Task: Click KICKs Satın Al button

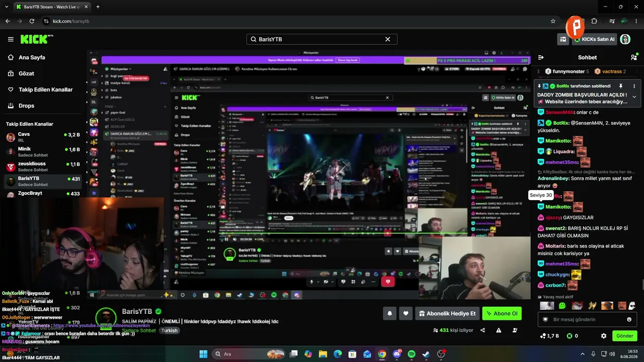Action: coord(594,39)
